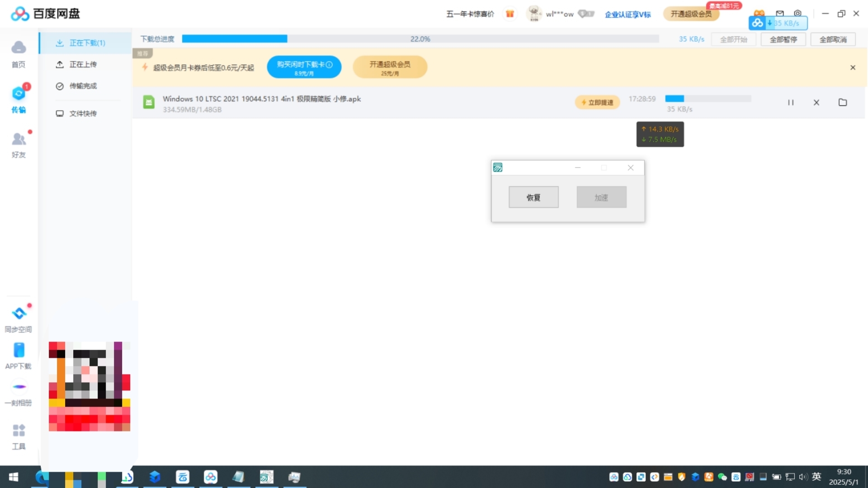The height and width of the screenshot is (488, 868).
Task: Click the 全部取消 cancel all button
Action: pos(833,40)
